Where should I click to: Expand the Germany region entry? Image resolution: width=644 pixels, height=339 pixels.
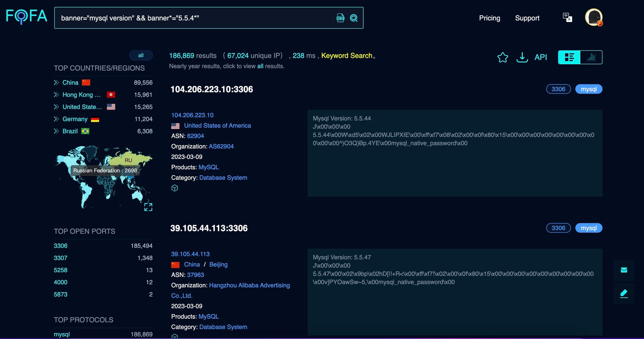(x=56, y=119)
